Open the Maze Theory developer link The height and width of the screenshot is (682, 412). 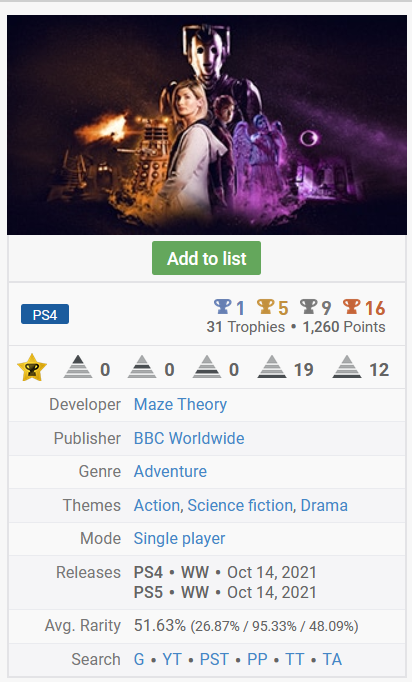coord(180,405)
